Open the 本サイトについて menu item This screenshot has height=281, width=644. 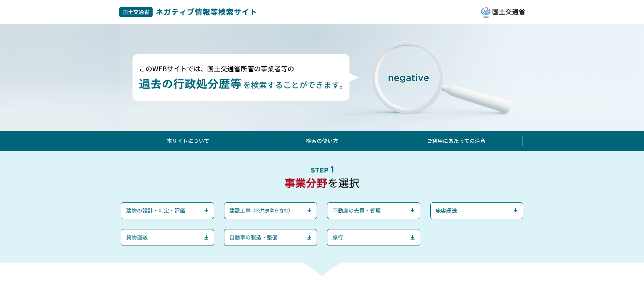[188, 141]
